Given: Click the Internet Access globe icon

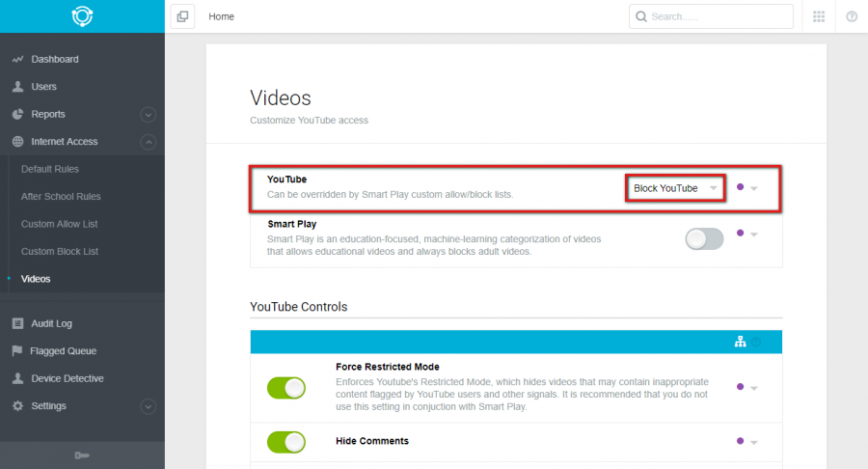Looking at the screenshot, I should [x=17, y=141].
